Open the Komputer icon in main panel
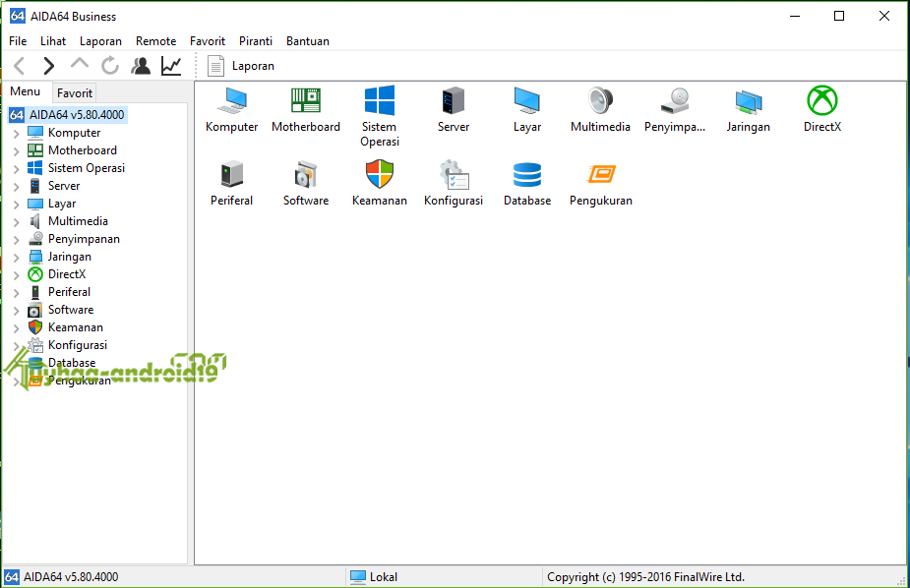Screen dimensions: 910x588 (231, 109)
